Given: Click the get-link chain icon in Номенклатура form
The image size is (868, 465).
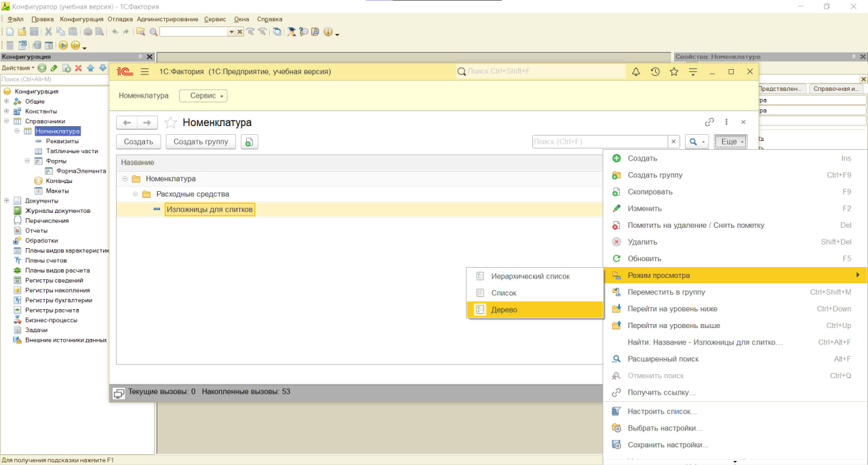Looking at the screenshot, I should 709,122.
